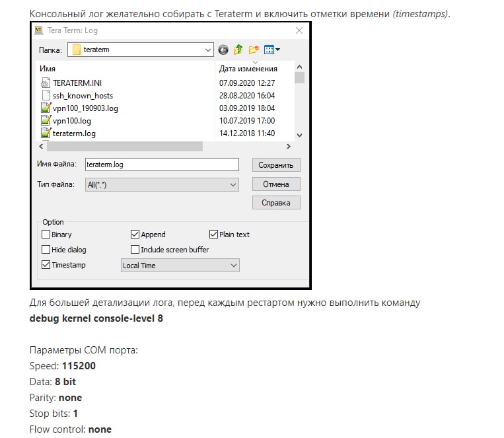Enable the Hide dialog checkbox
504x438 pixels.
[46, 249]
